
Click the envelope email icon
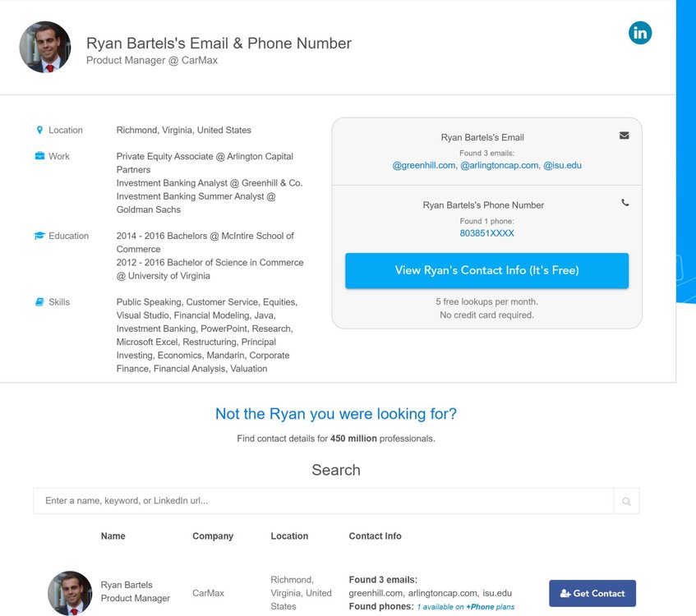click(x=625, y=136)
